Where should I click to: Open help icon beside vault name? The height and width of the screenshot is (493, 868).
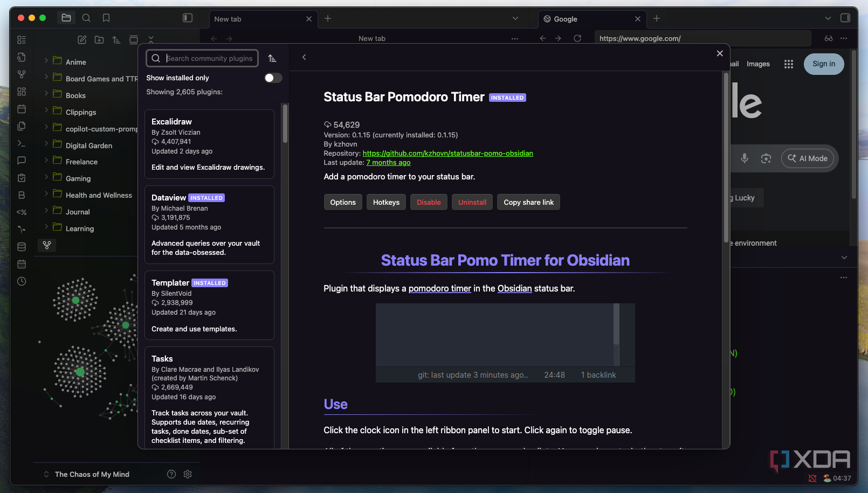coord(171,474)
